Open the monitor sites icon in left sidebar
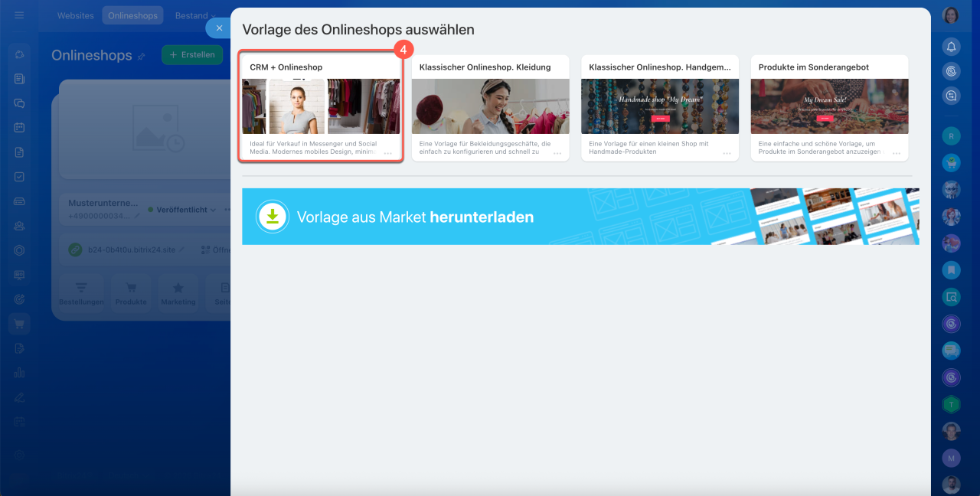Image resolution: width=980 pixels, height=496 pixels. [x=19, y=275]
